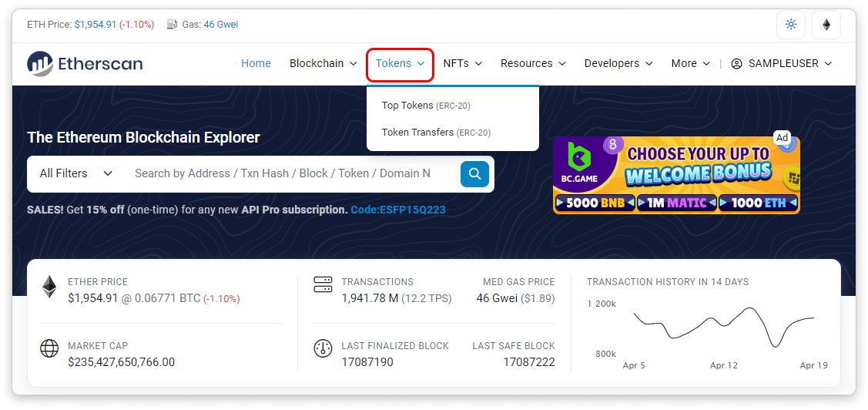Click the transaction history line chart

click(722, 328)
